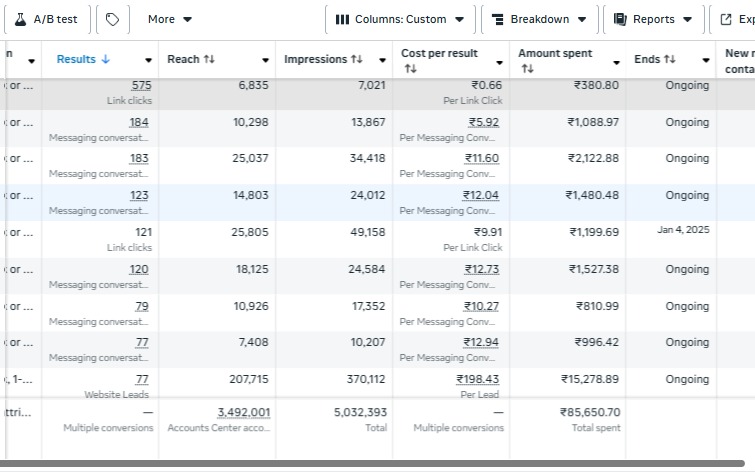Click the A/B test flask button
Viewport: 755px width, 472px height.
pyautogui.click(x=46, y=19)
